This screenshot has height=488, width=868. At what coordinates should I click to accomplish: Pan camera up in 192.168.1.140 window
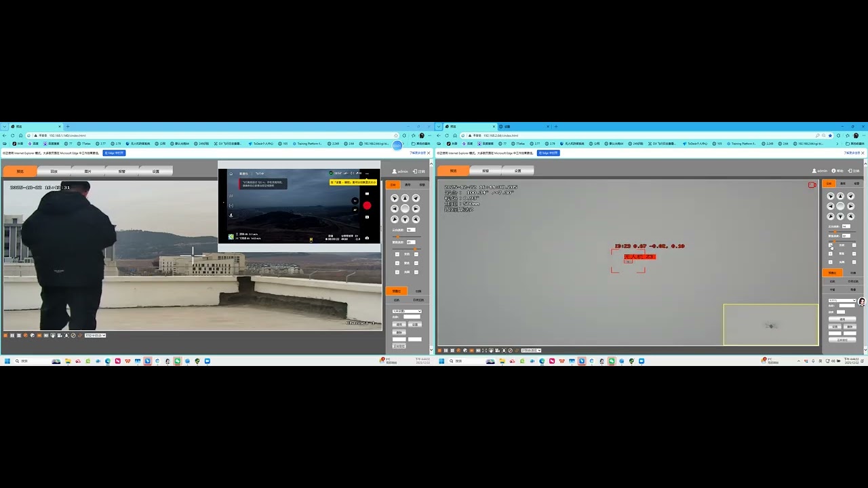405,198
